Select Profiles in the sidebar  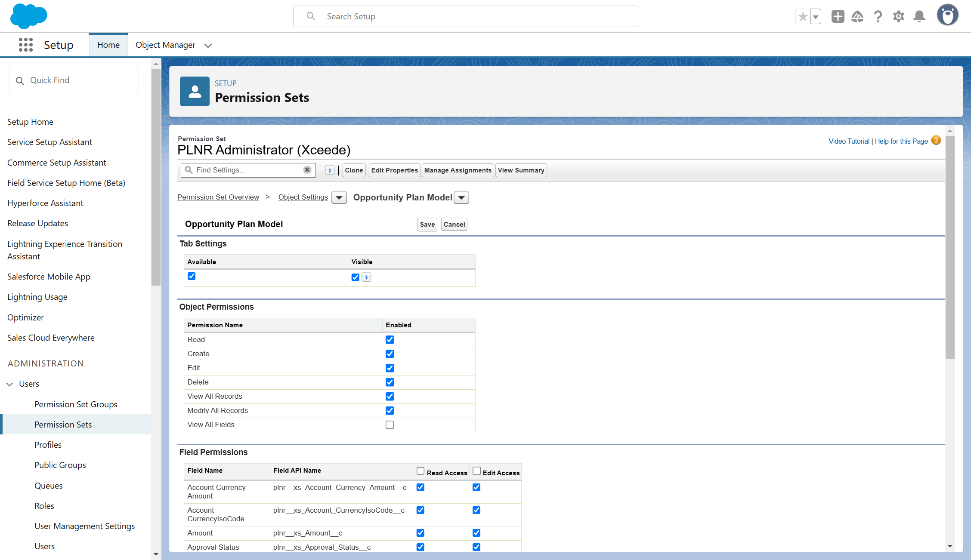[48, 445]
